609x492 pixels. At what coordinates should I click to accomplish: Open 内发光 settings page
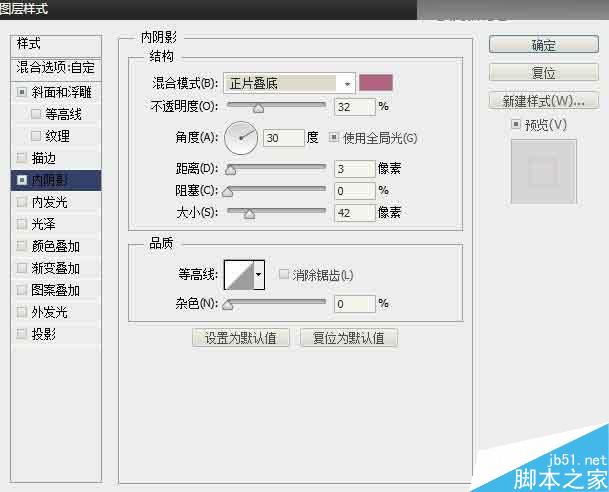pyautogui.click(x=49, y=202)
